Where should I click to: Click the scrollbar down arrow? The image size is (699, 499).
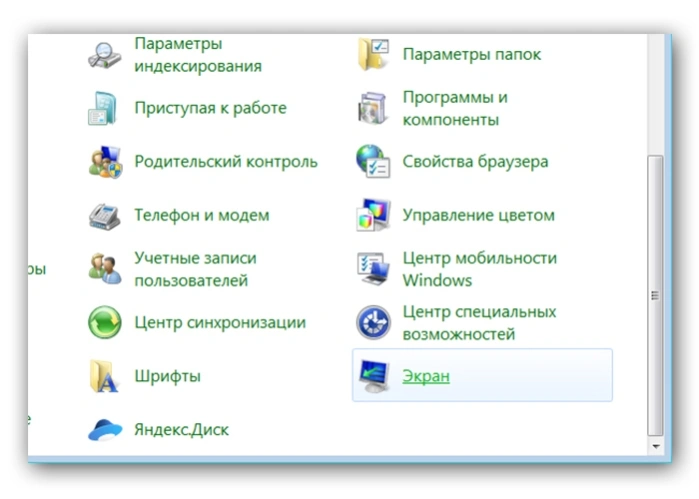point(655,446)
